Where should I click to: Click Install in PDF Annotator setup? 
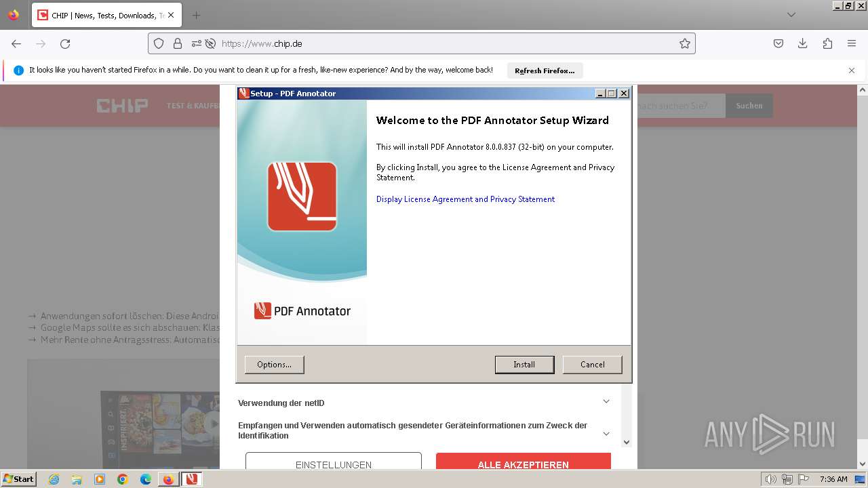524,365
